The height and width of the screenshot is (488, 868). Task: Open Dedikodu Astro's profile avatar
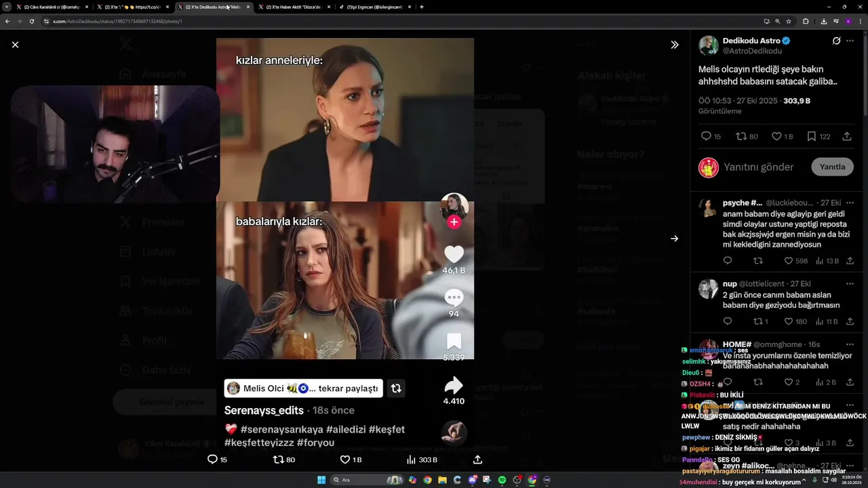(x=709, y=45)
